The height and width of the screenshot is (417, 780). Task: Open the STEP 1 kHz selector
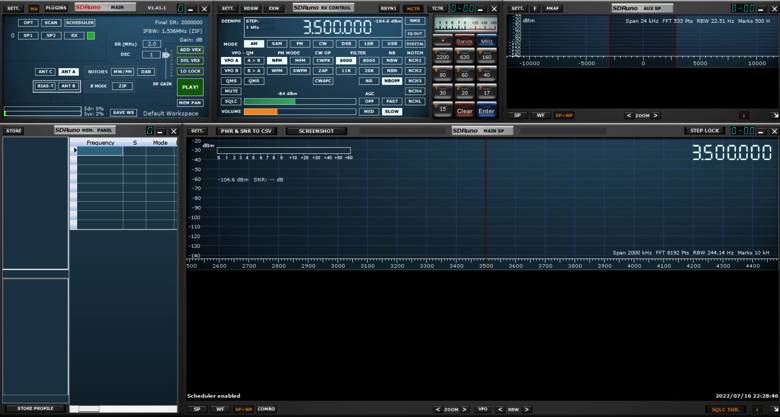(x=259, y=24)
